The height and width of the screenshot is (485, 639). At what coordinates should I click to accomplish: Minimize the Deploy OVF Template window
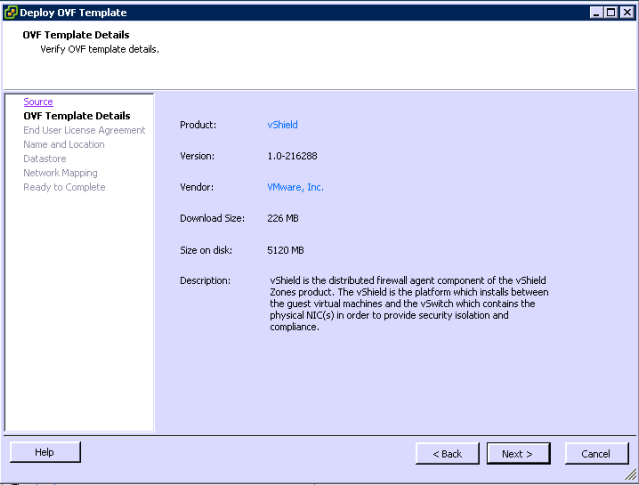[x=596, y=11]
